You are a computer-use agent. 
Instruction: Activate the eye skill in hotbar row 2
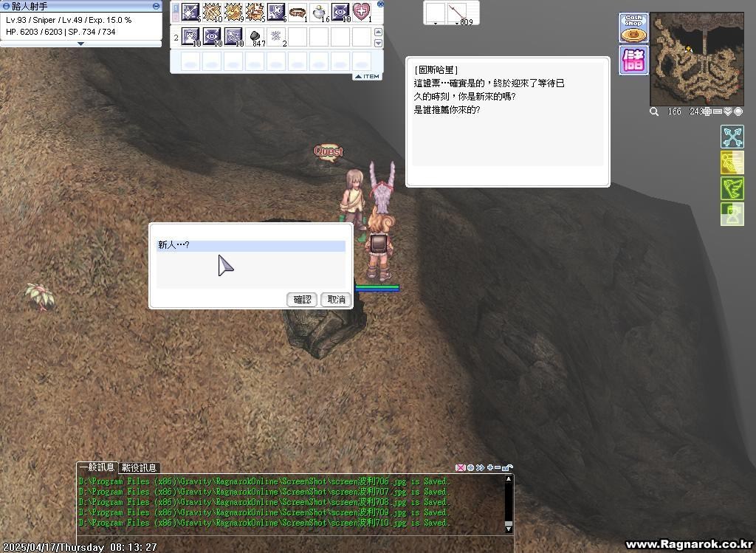[x=212, y=37]
